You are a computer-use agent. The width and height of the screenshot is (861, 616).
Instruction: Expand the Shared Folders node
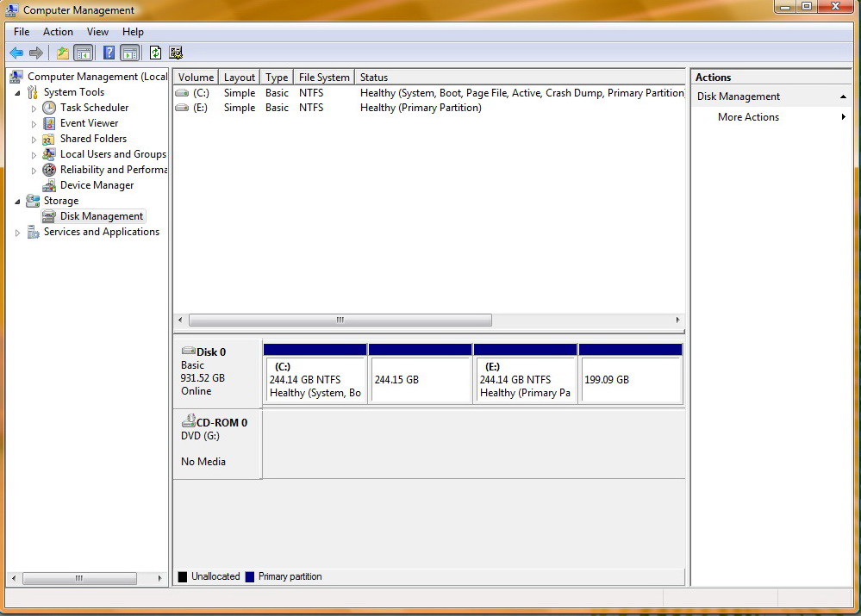click(x=34, y=140)
